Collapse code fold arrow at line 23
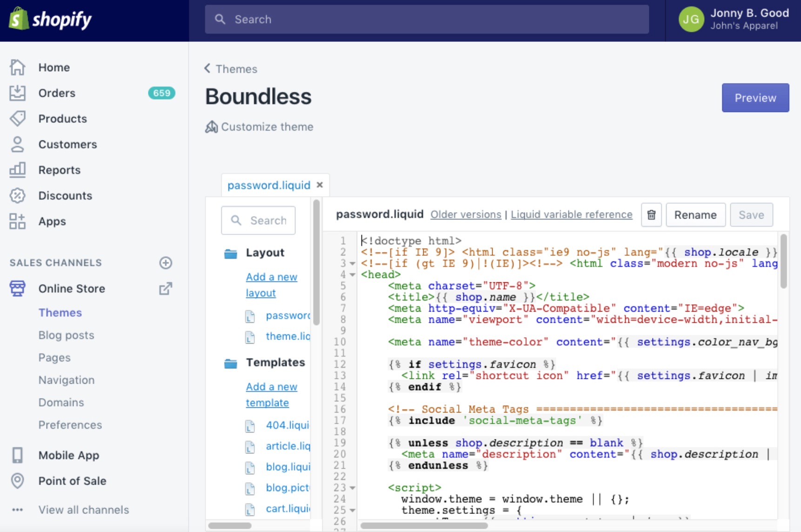This screenshot has height=532, width=801. click(x=353, y=488)
